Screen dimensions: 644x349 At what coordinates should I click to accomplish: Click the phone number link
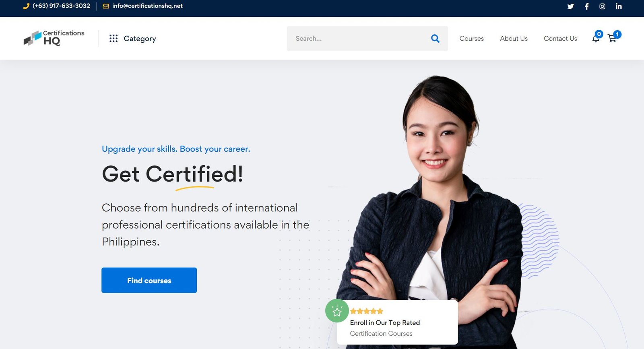click(x=61, y=6)
